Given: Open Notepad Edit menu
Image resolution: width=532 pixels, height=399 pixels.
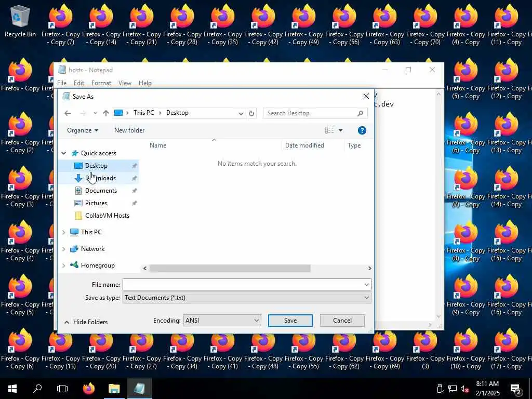Looking at the screenshot, I should pos(79,83).
